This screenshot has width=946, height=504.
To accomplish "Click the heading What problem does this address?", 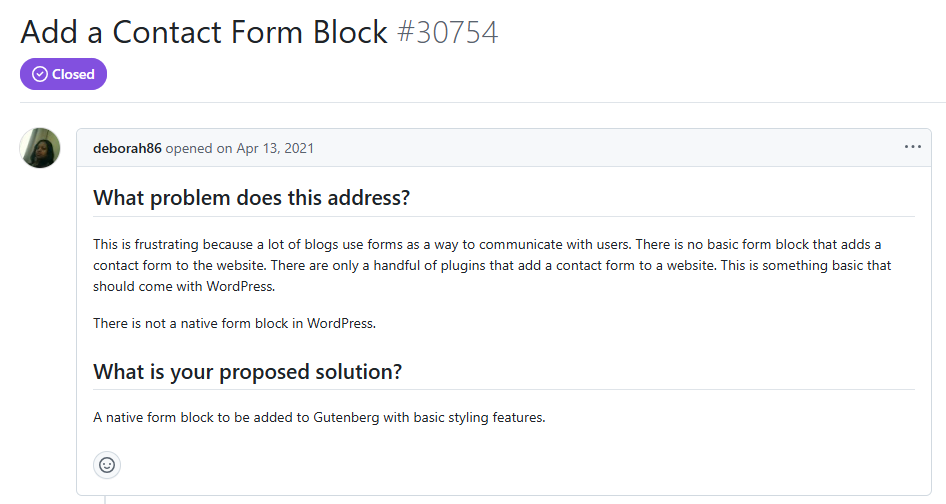I will pos(251,197).
